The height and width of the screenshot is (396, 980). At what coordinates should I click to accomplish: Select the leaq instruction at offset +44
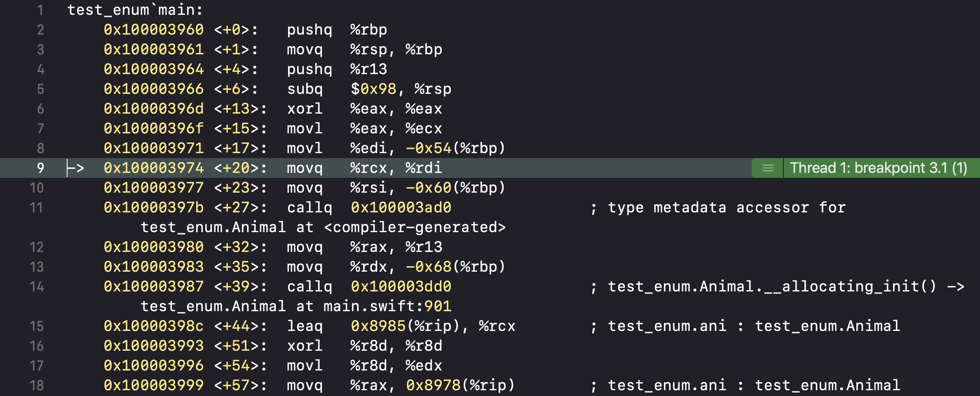point(305,326)
